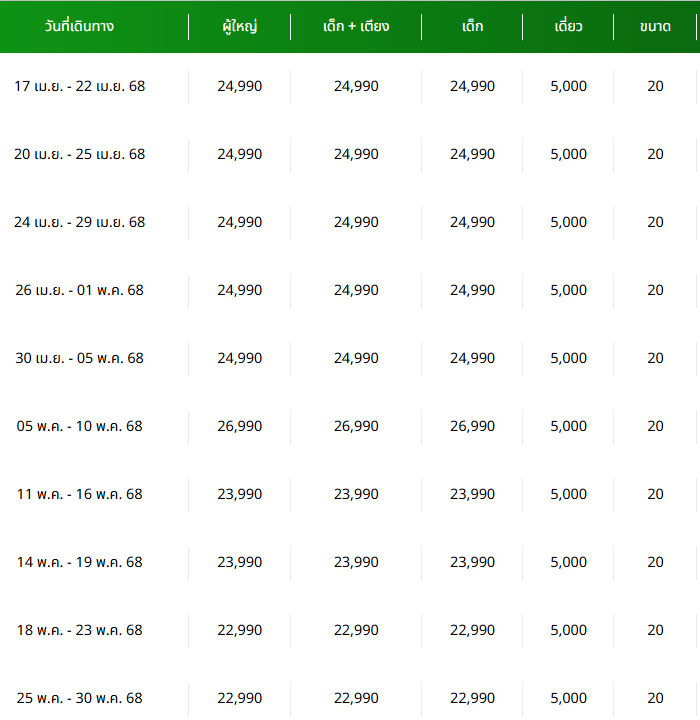Click the เดี่ยว column header

click(568, 26)
